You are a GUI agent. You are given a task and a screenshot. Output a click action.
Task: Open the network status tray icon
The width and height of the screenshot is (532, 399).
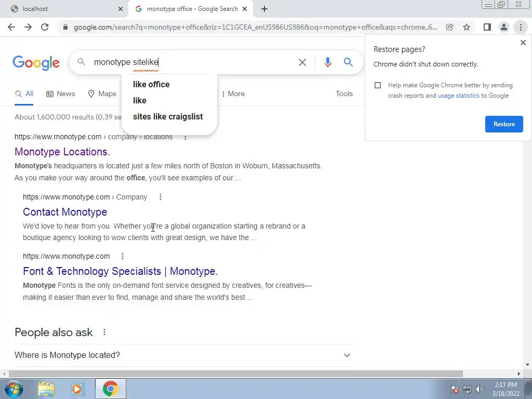[x=467, y=389]
